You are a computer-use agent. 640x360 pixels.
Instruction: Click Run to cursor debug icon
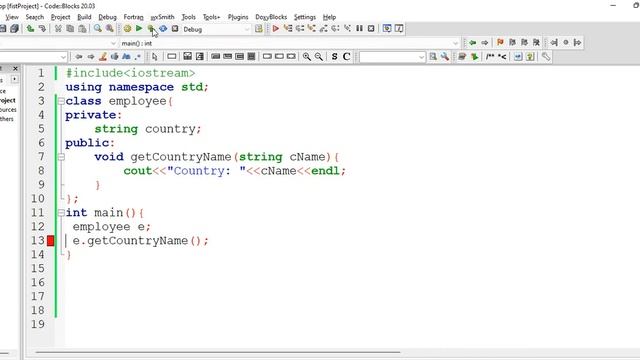pos(288,29)
